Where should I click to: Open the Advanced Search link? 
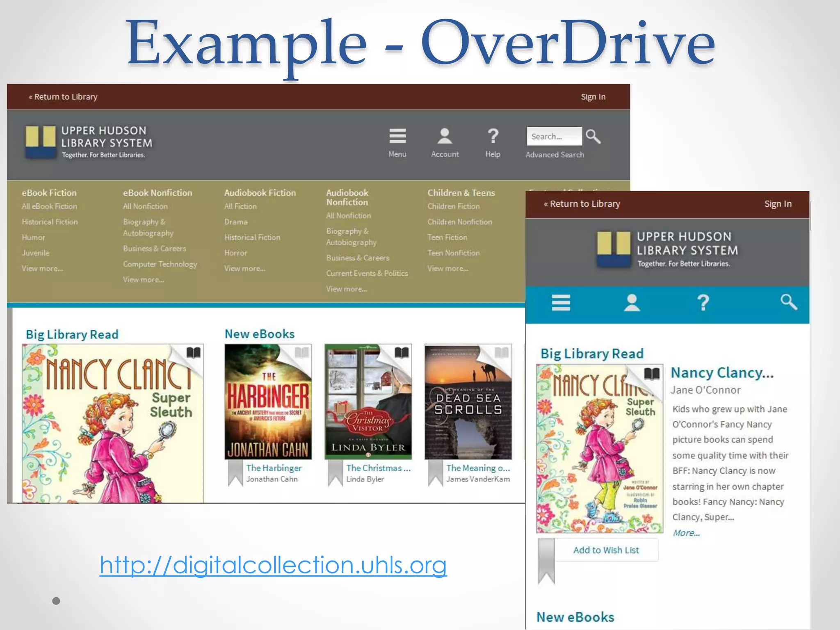555,155
